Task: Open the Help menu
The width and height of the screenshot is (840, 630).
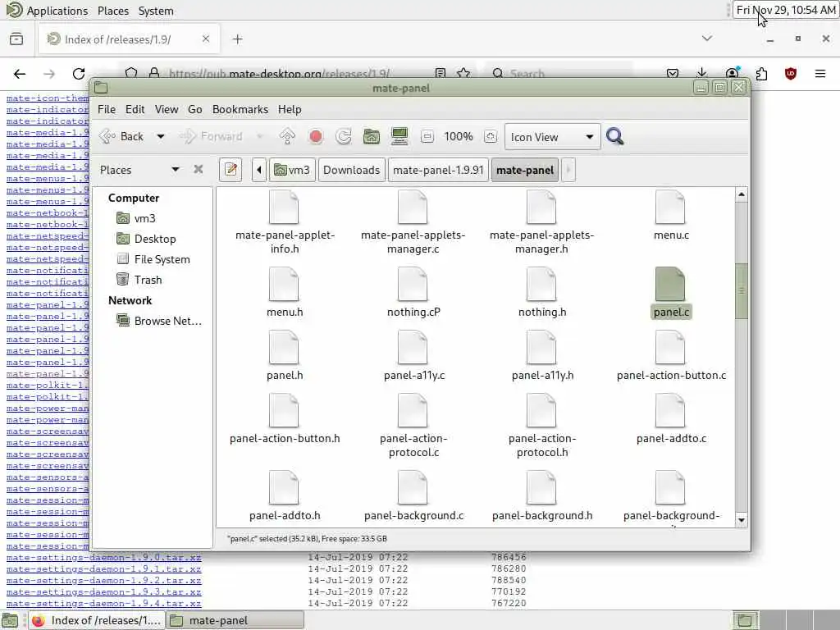Action: tap(290, 109)
